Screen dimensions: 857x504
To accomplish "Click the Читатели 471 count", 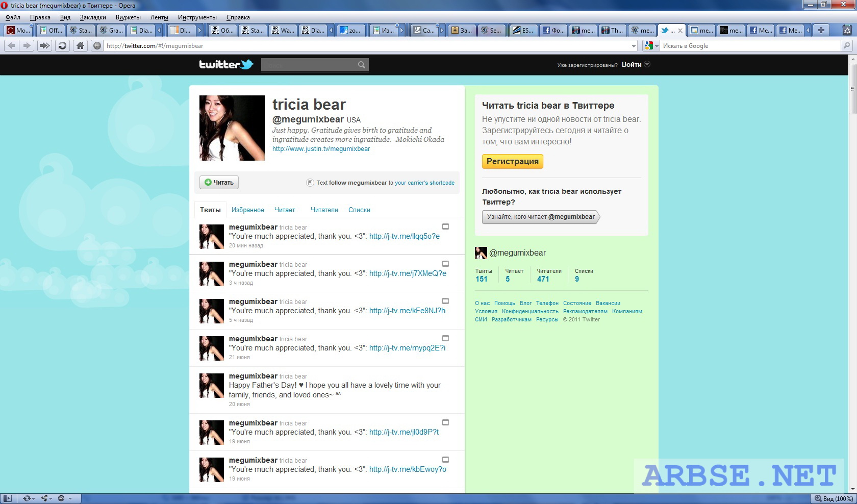I will click(549, 275).
